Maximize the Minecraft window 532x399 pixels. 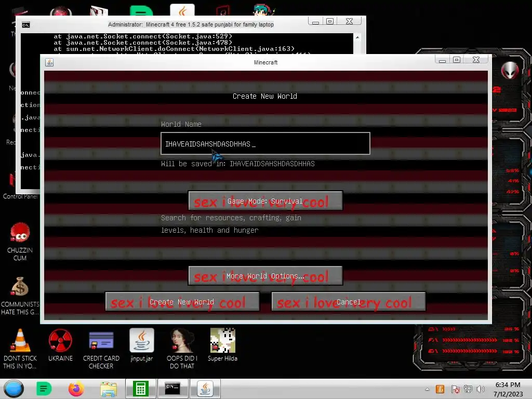point(457,60)
